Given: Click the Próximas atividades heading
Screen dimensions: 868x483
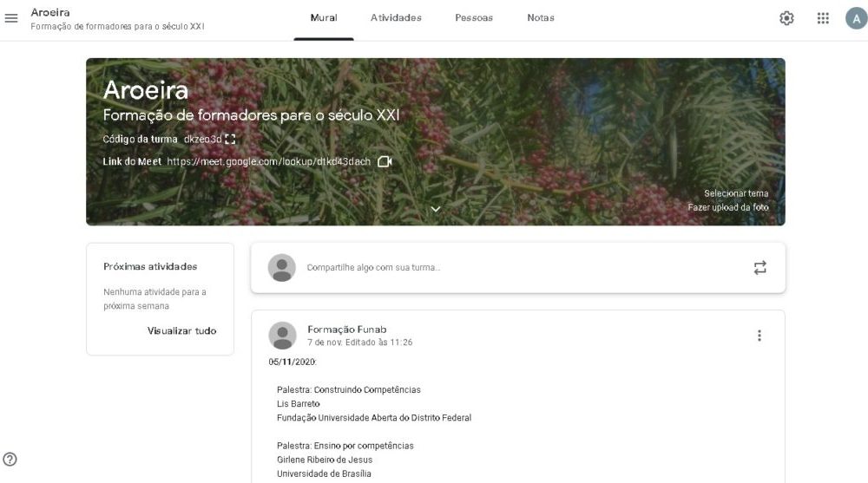Looking at the screenshot, I should coord(150,267).
